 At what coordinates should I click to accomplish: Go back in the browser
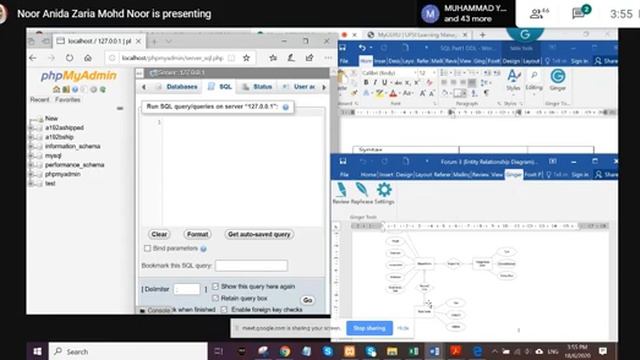point(33,58)
